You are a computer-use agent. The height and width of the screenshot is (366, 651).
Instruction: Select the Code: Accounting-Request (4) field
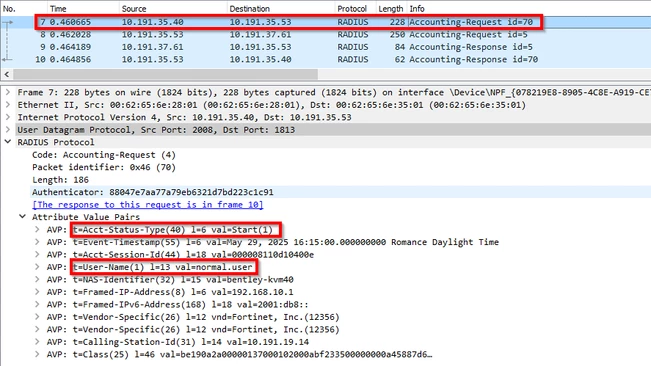point(104,155)
